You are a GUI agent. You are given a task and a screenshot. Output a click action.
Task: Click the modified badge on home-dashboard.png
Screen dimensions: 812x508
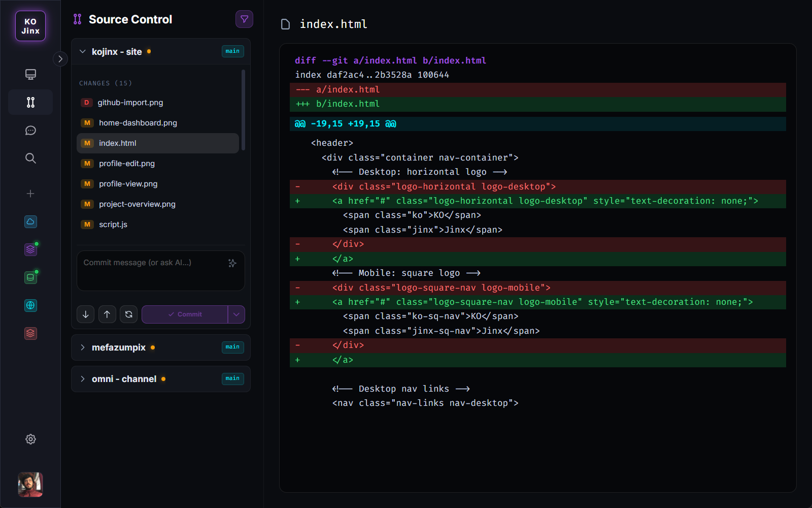click(87, 123)
